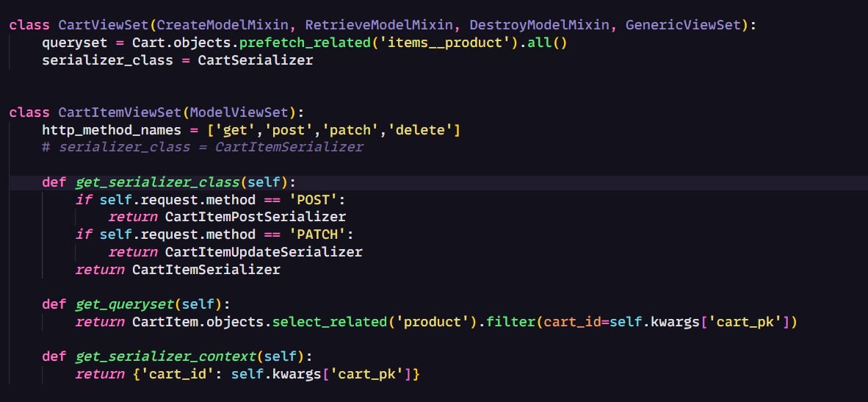Click the queryset variable in CartViewSet
Viewport: 868px width, 402px height.
tap(74, 43)
